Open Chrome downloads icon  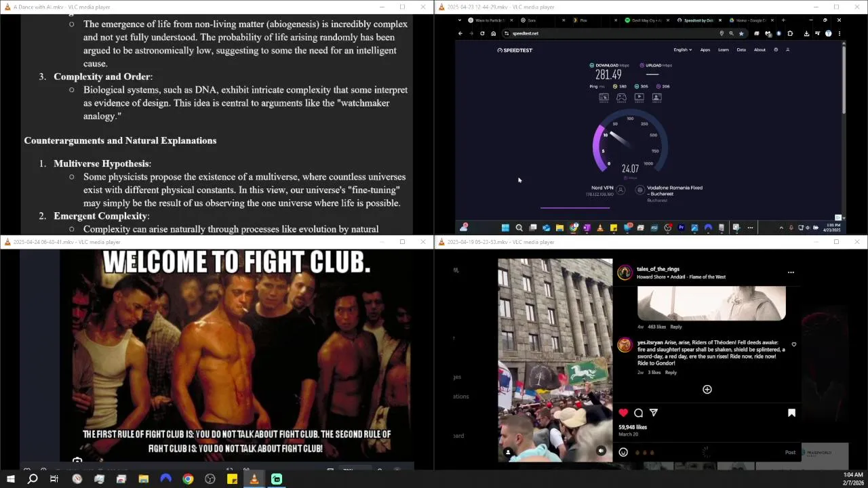pyautogui.click(x=806, y=33)
